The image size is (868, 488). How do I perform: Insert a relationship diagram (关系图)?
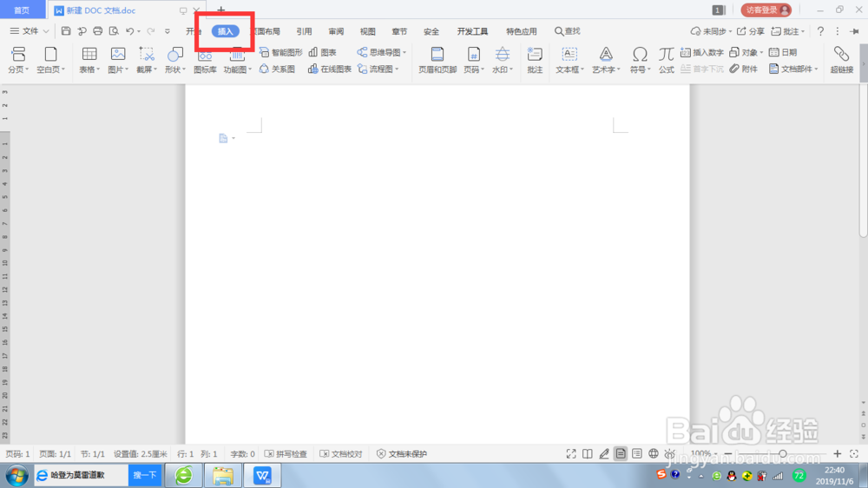click(278, 69)
